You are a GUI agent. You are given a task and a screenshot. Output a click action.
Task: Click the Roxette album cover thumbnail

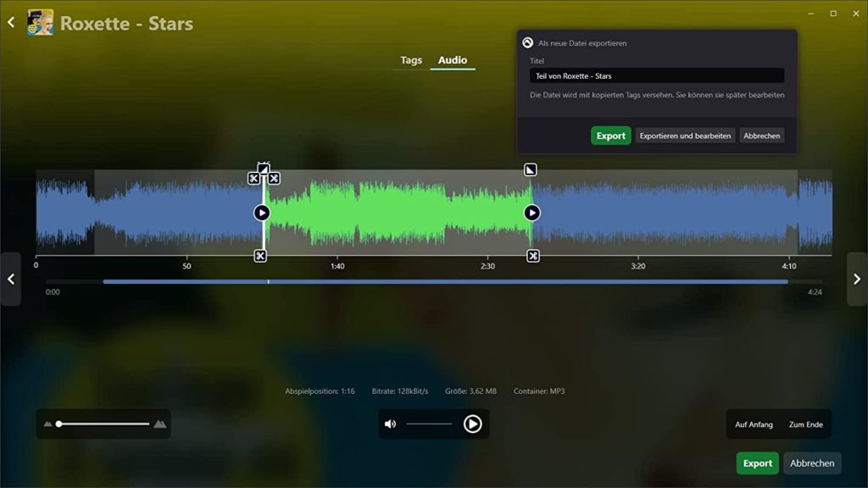coord(41,23)
